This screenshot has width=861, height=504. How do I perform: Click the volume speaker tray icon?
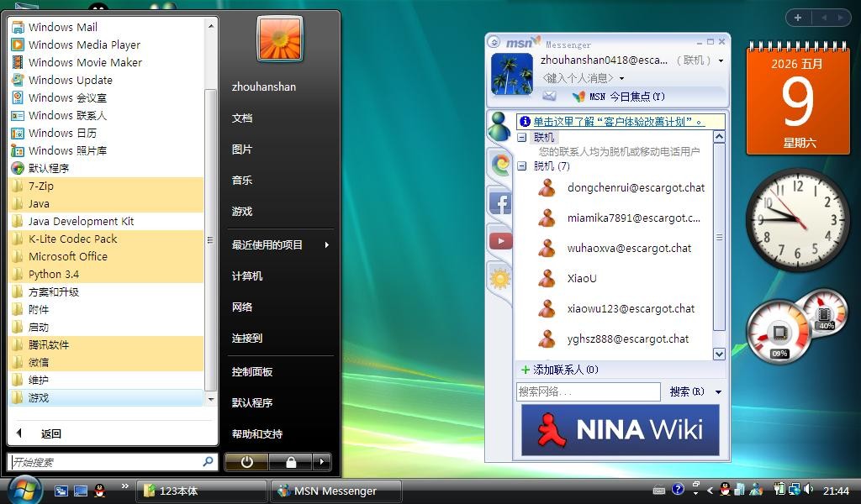coord(808,489)
